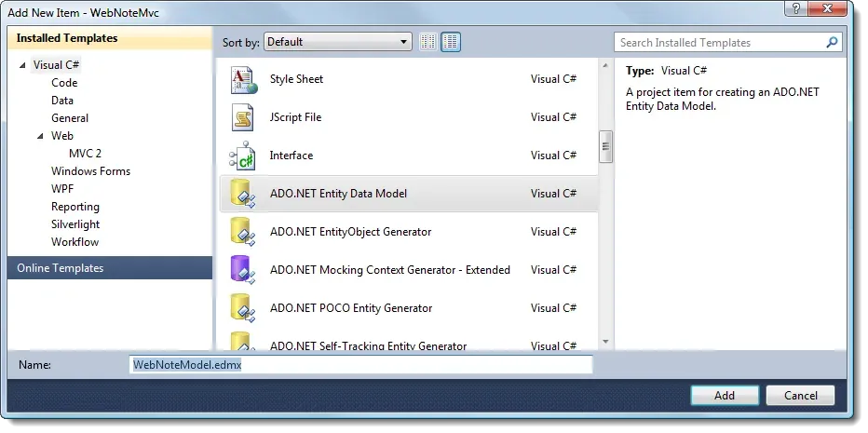The image size is (868, 433).
Task: Click Visual C# label in Style Sheet row
Action: (553, 79)
